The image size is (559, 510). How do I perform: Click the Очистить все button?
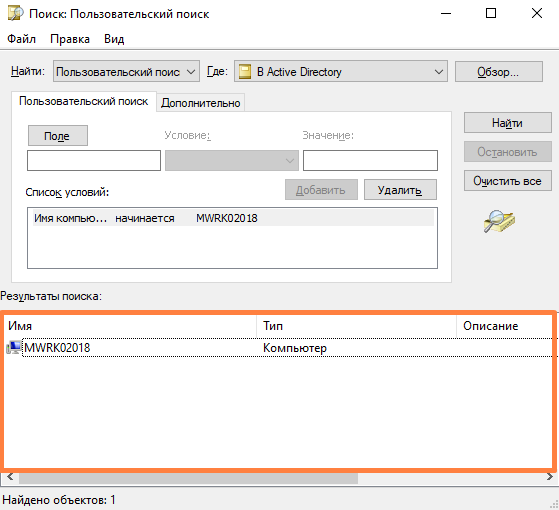pyautogui.click(x=508, y=181)
